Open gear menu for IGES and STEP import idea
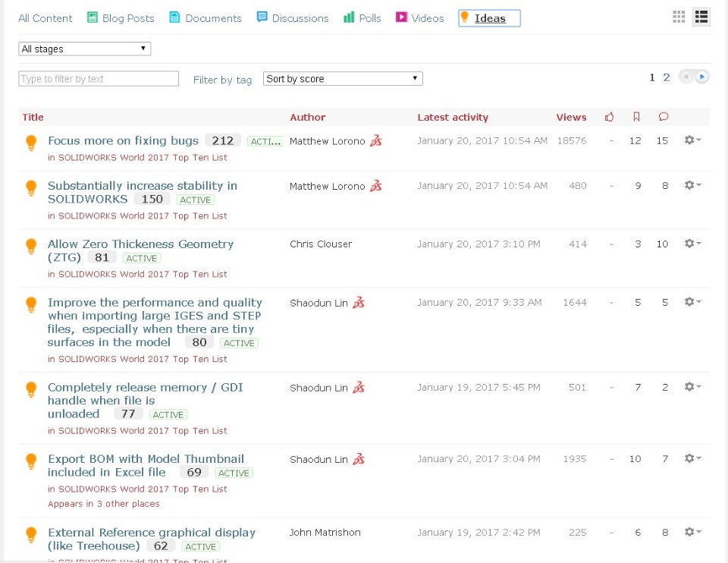Image resolution: width=728 pixels, height=563 pixels. (x=692, y=302)
